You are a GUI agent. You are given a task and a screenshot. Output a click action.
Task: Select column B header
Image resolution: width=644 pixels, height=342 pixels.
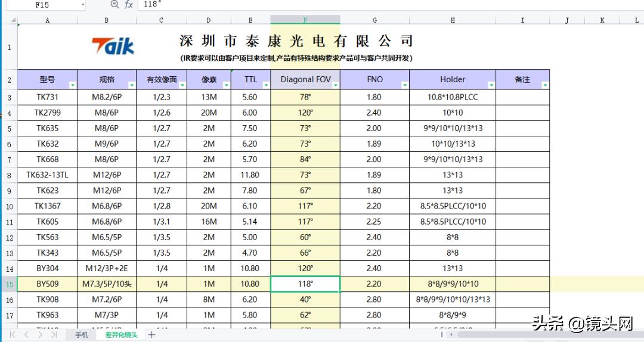pyautogui.click(x=106, y=20)
